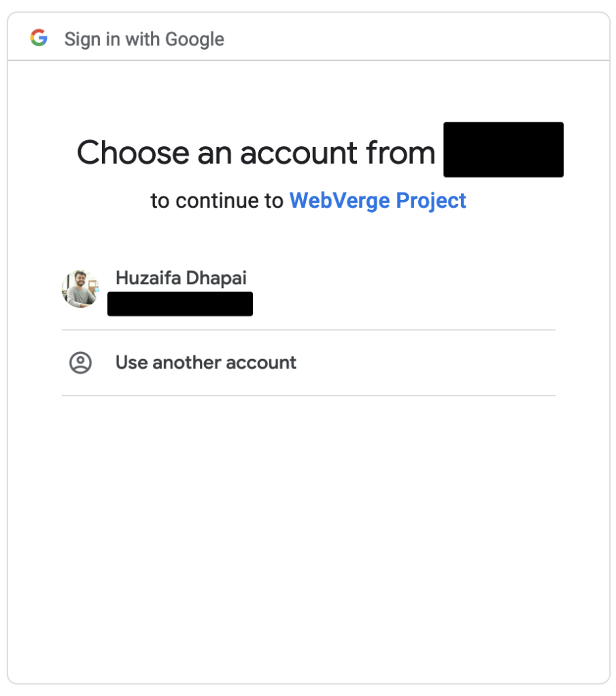The image size is (616, 696).
Task: Click the divider row below Use another account
Action: 308,395
